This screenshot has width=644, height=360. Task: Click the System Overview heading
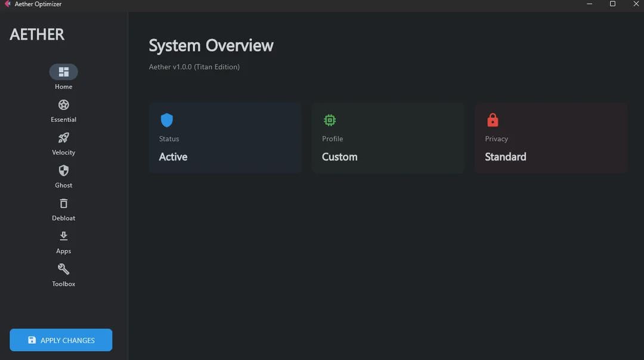211,46
